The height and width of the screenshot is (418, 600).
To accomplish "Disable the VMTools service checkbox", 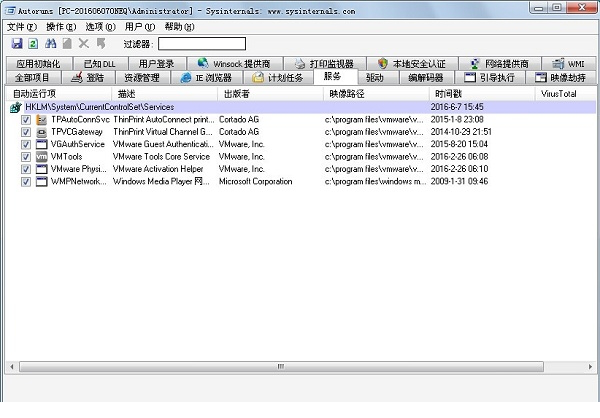I will pos(26,157).
